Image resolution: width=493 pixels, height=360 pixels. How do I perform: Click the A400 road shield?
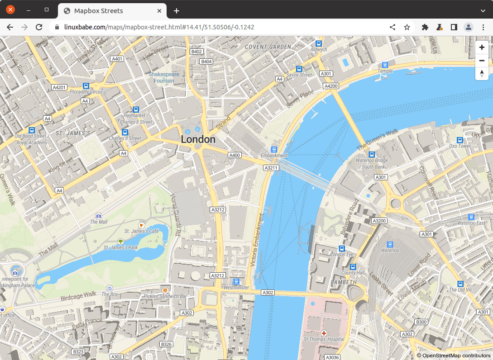(x=234, y=155)
